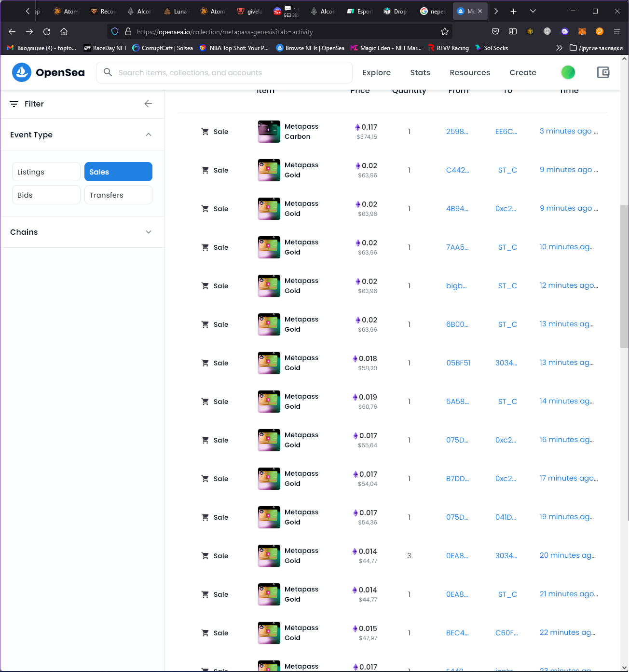Switch to the Esport browser tab
629x672 pixels.
[x=360, y=11]
